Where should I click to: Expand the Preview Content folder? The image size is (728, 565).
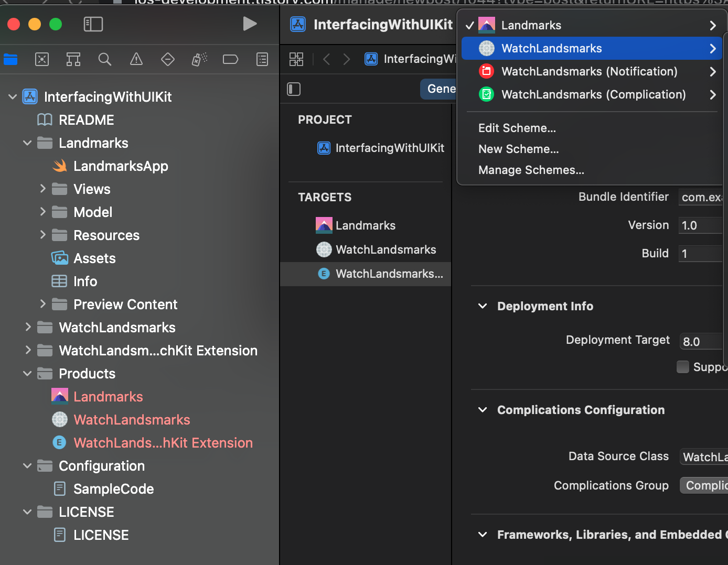coord(42,304)
